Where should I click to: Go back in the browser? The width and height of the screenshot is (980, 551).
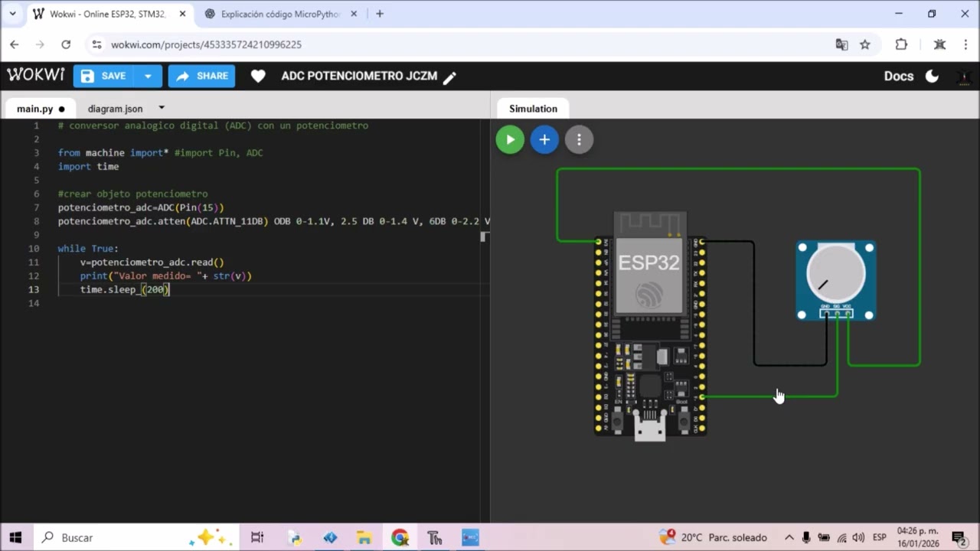[15, 44]
